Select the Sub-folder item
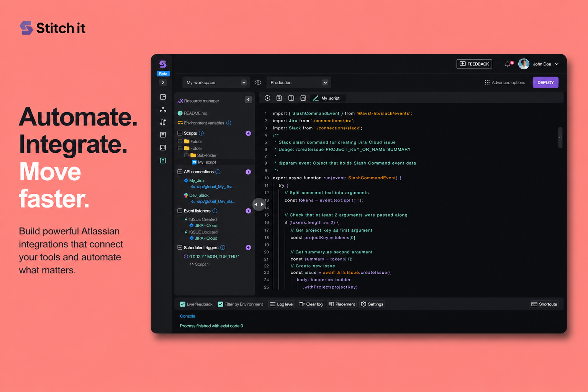Screen dimensions: 588x392 click(x=203, y=155)
